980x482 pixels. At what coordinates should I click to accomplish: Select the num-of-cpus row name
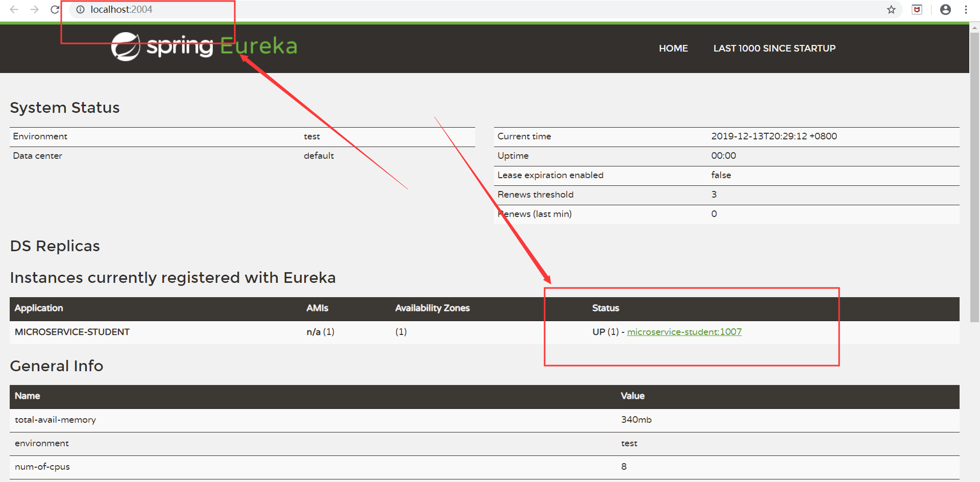tap(42, 467)
